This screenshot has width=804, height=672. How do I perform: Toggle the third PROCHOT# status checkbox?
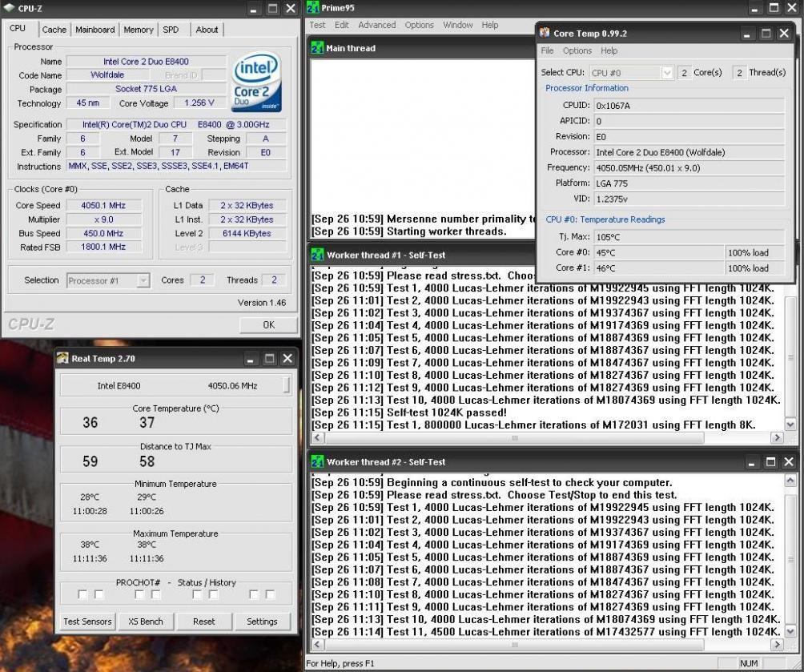pos(139,594)
